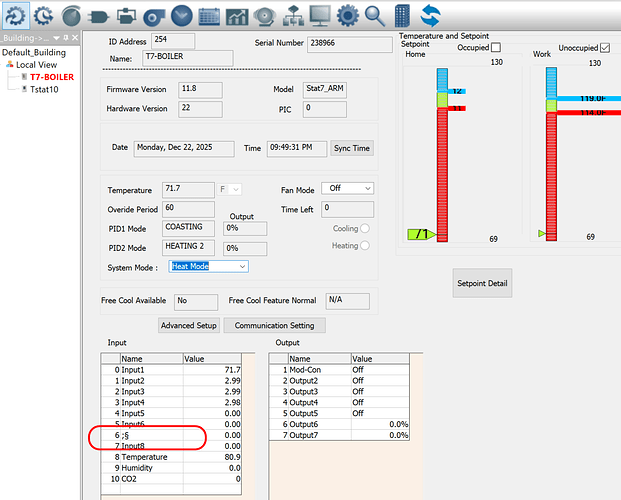Open Advanced Setup
Screen dimensions: 621x500
tap(188, 325)
